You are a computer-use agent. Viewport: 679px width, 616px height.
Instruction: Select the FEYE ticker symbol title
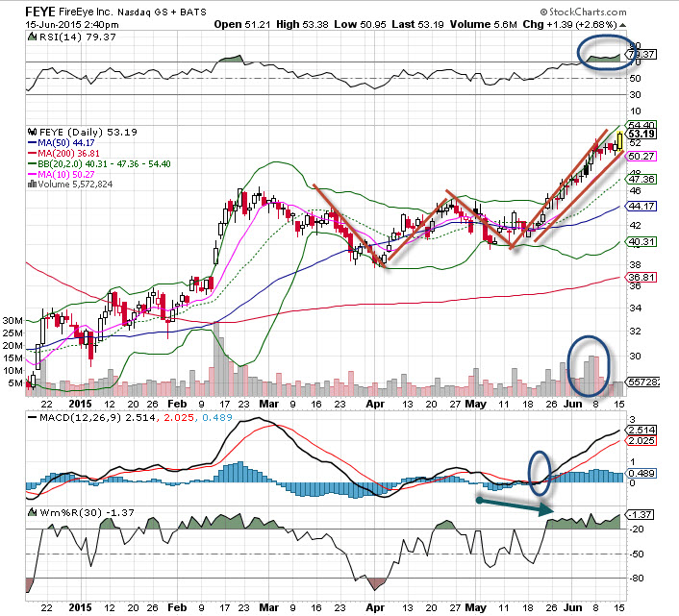point(44,10)
